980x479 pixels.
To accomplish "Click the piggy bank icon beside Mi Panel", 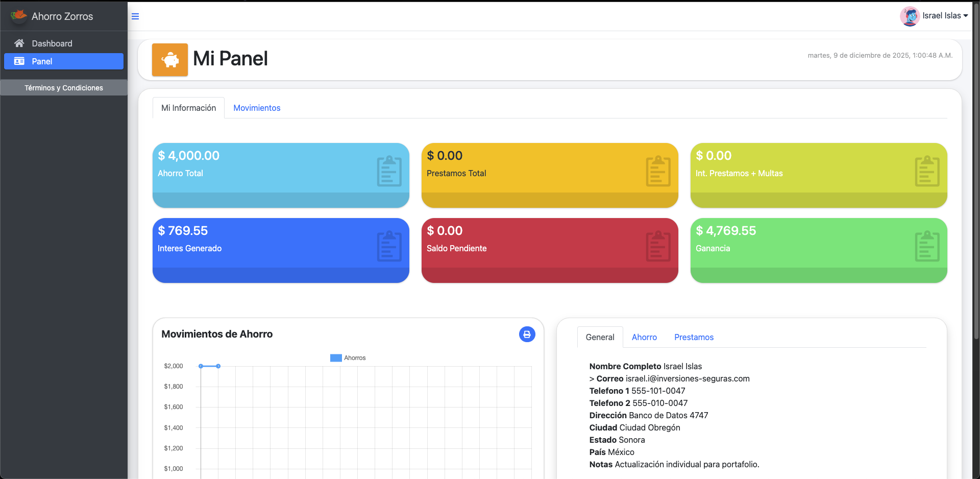I will tap(169, 59).
